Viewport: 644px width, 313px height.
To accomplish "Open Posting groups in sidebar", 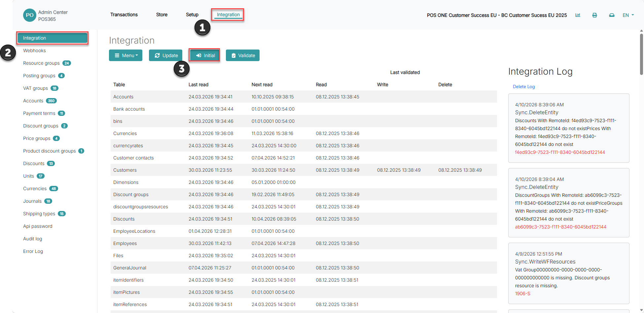I will (39, 76).
